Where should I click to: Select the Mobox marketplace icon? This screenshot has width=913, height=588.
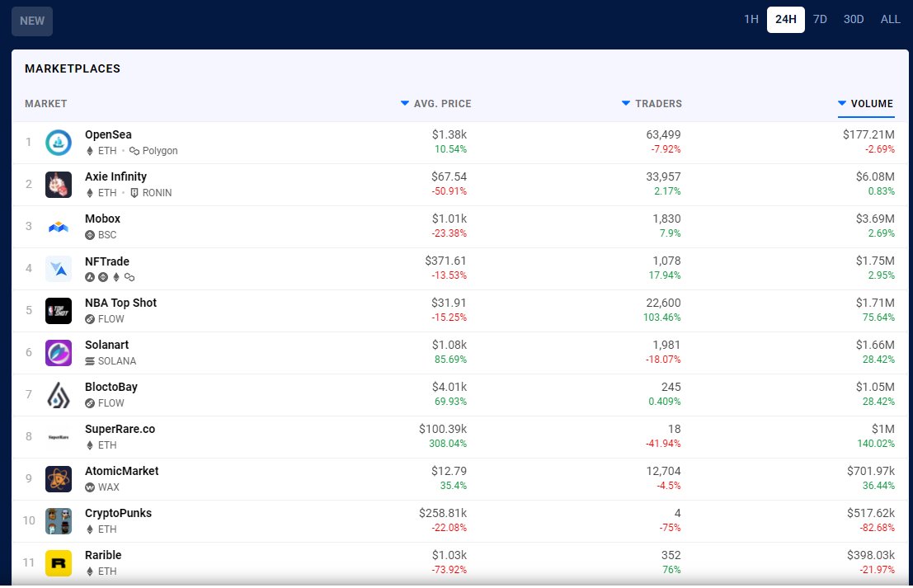(x=59, y=226)
